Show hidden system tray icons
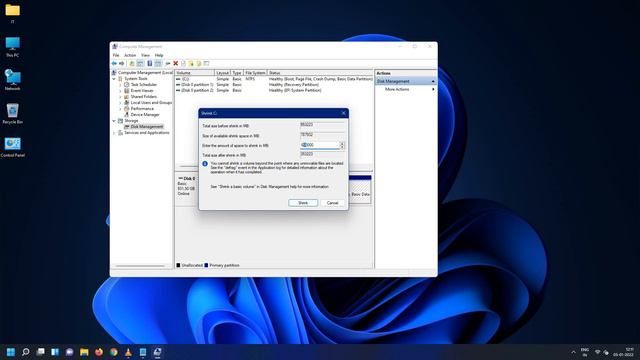 coord(573,352)
